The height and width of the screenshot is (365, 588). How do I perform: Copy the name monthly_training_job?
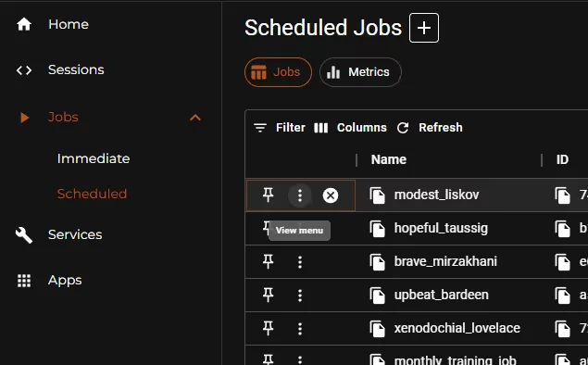tap(378, 359)
